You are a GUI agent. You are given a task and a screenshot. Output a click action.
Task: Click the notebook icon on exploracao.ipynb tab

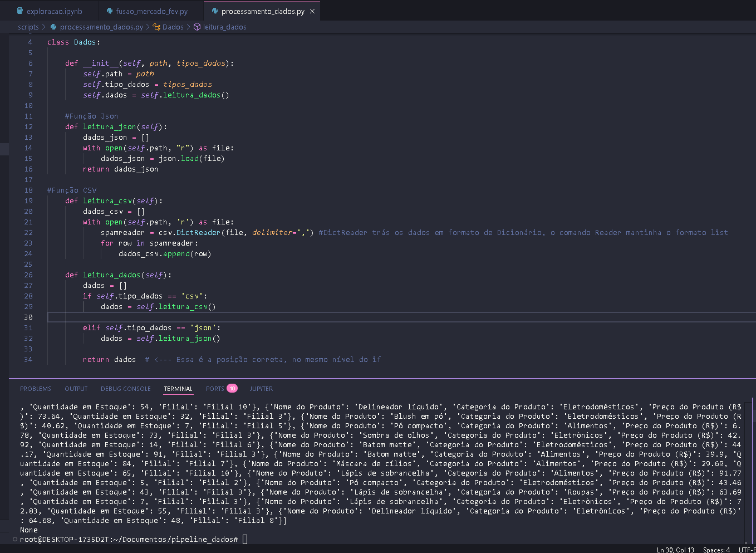(20, 11)
